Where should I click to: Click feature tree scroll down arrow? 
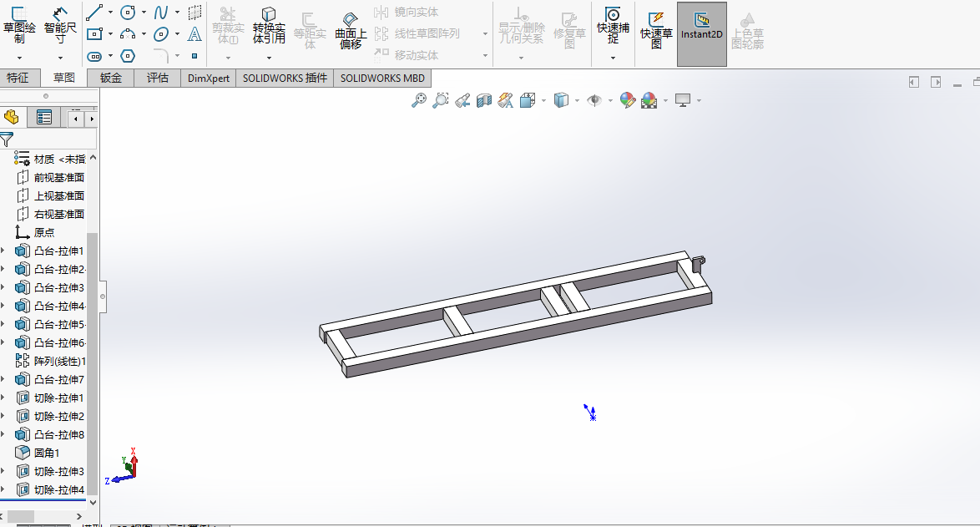93,502
